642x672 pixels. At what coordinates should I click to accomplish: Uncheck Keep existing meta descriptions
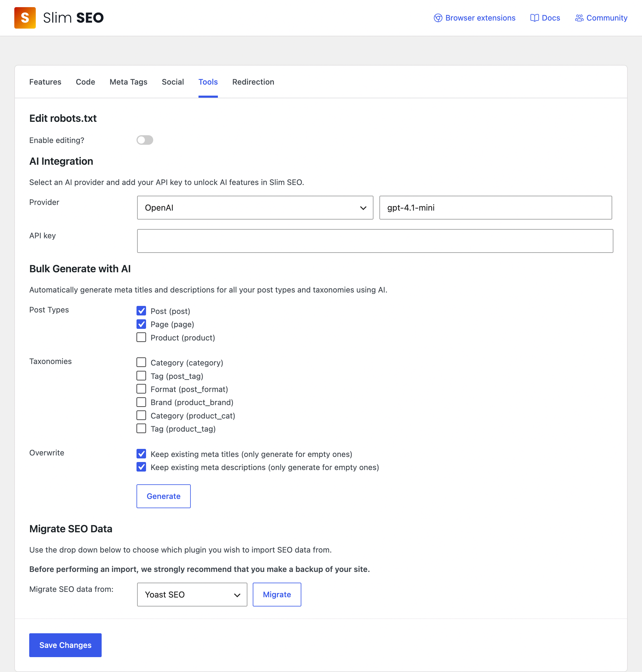[x=141, y=467]
